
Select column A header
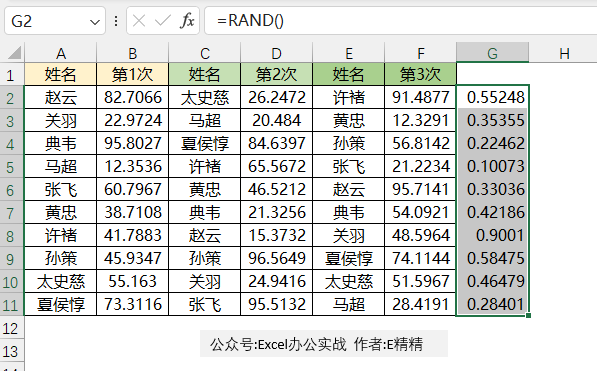click(61, 53)
